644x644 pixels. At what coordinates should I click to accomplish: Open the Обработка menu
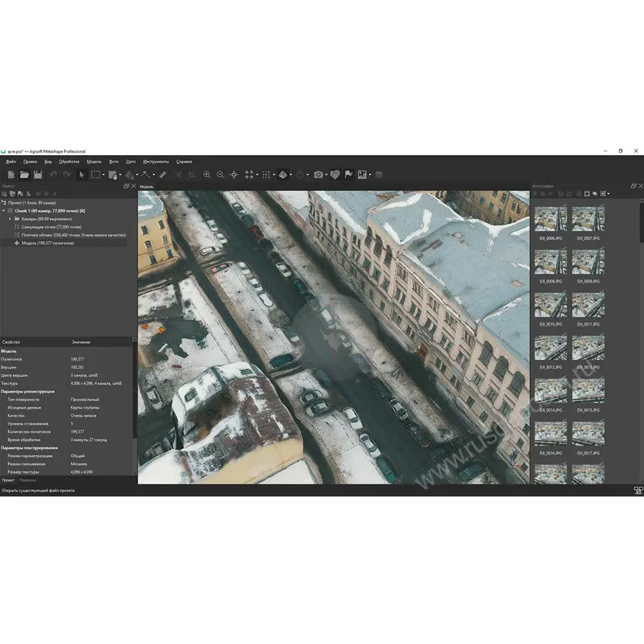[68, 162]
